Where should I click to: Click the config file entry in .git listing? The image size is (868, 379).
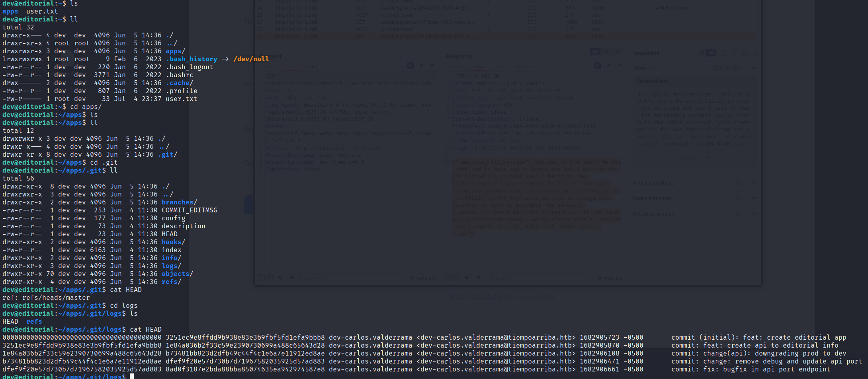174,218
